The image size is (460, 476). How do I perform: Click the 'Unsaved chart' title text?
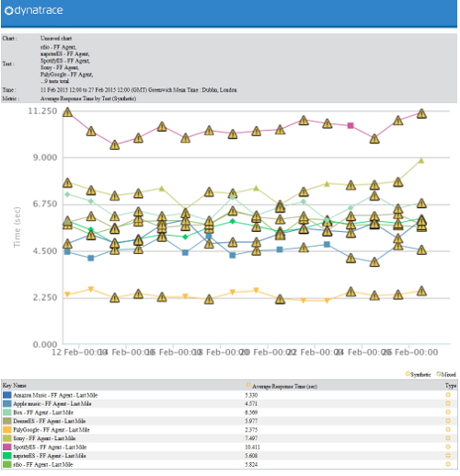pos(56,39)
